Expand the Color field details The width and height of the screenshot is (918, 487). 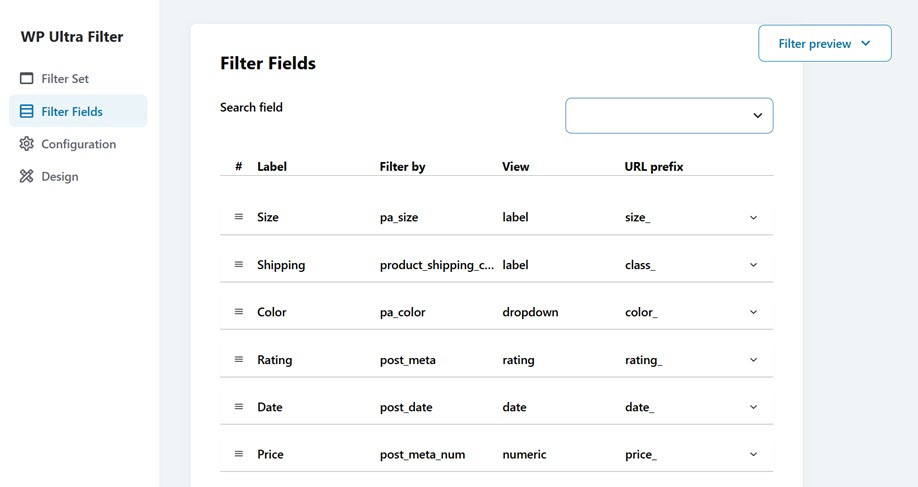coord(753,313)
